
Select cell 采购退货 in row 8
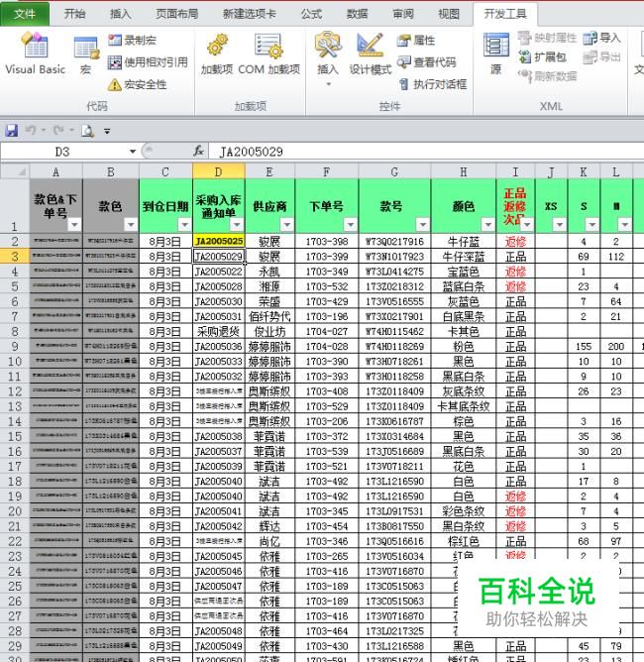219,331
